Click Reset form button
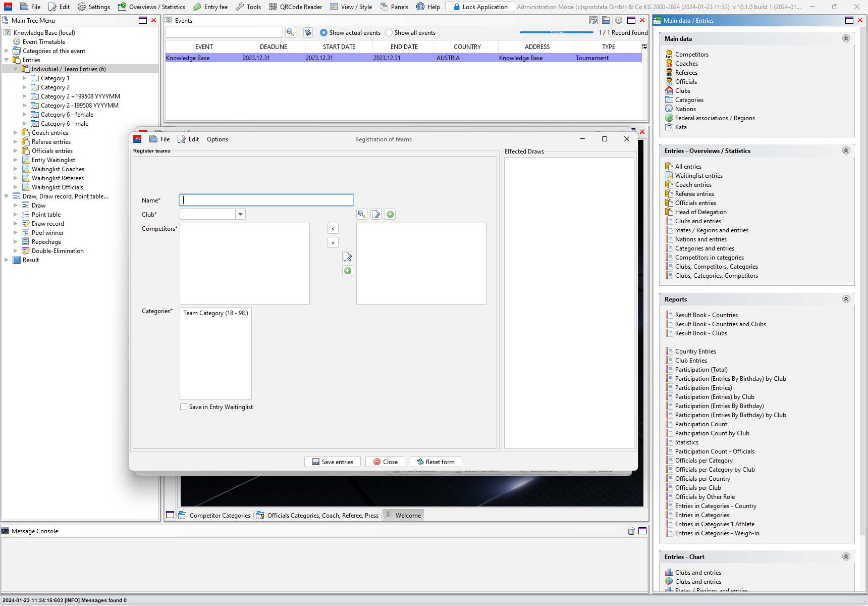868x606 pixels. [436, 462]
